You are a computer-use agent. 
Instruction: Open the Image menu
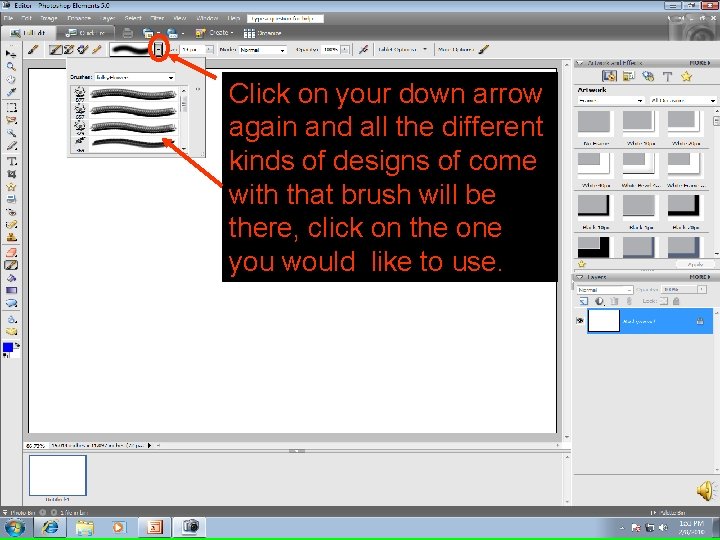click(49, 18)
